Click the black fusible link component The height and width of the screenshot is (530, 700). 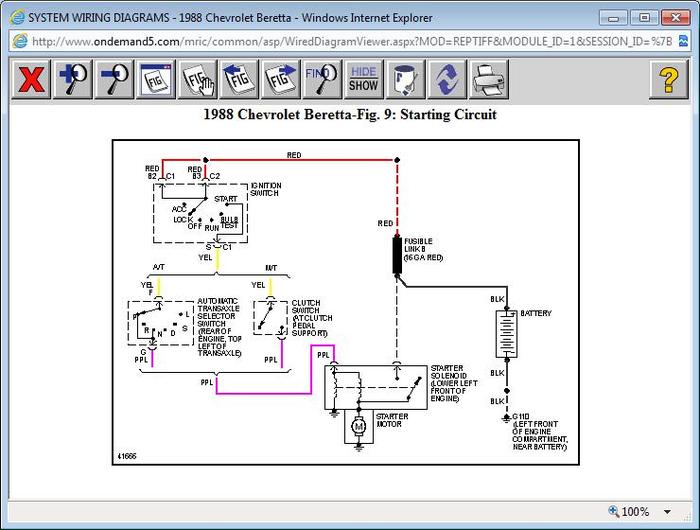(x=397, y=255)
